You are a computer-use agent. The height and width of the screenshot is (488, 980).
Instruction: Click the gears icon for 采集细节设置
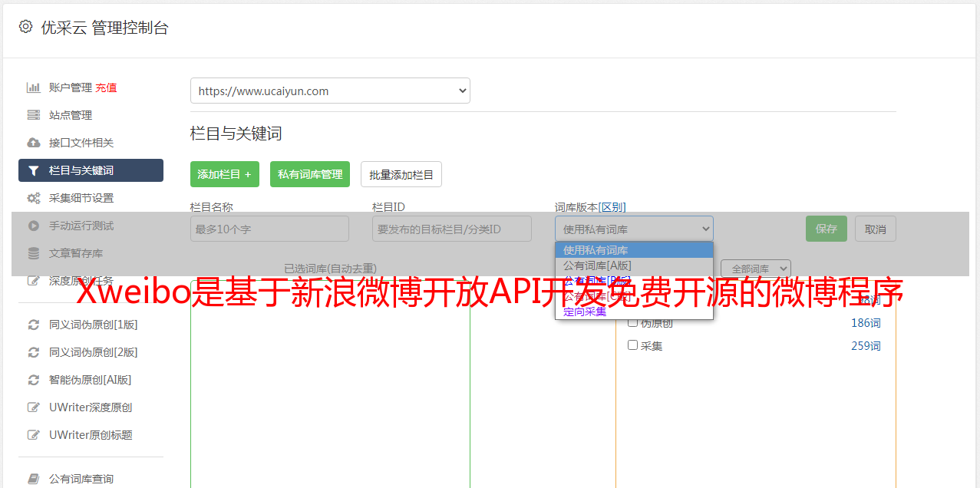pos(34,198)
